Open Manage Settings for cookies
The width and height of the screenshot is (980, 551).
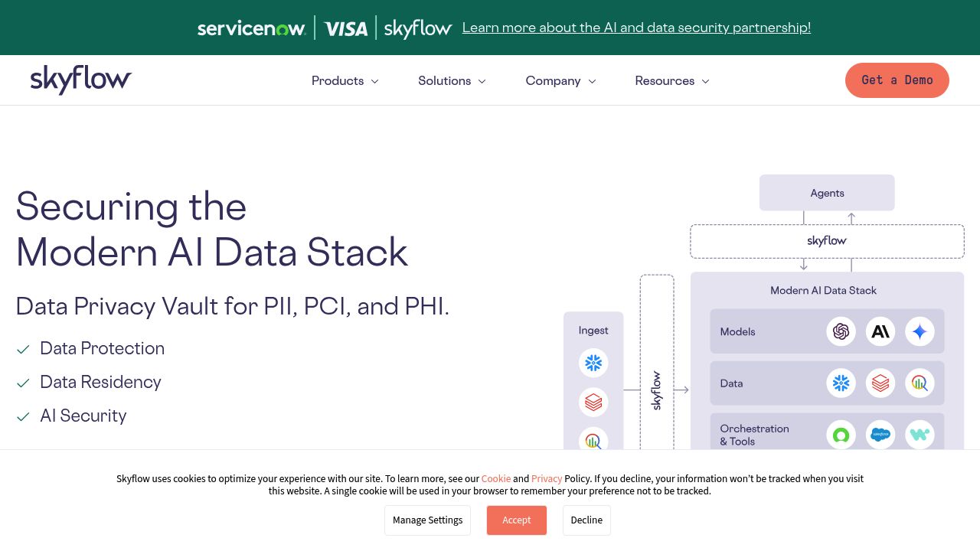pos(428,520)
